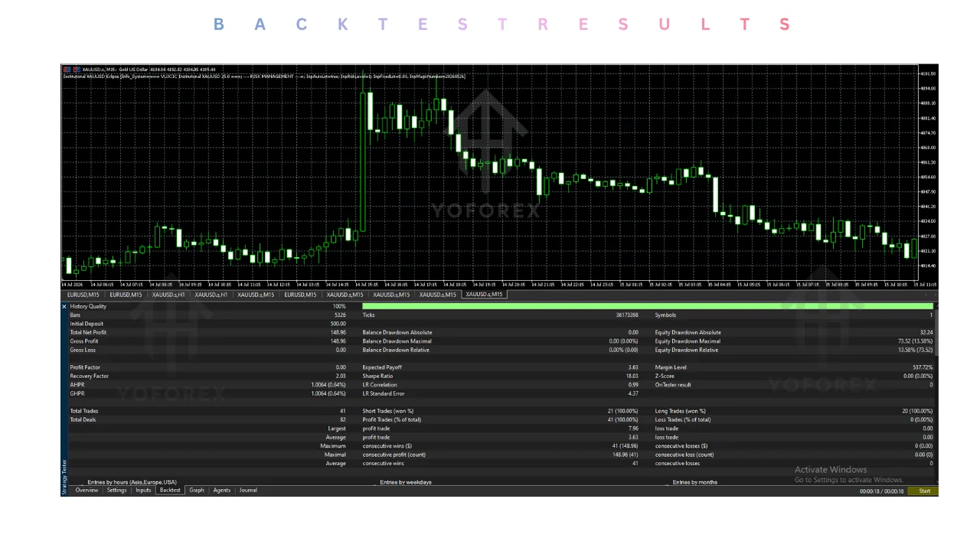Image resolution: width=980 pixels, height=551 pixels.
Task: Click the Total Trades value 41
Action: 343,411
